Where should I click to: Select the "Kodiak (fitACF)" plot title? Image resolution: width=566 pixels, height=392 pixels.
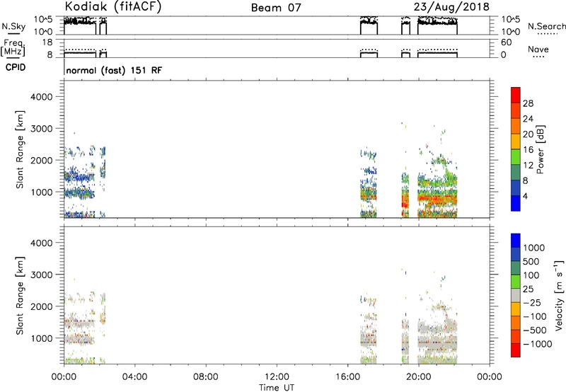point(113,6)
